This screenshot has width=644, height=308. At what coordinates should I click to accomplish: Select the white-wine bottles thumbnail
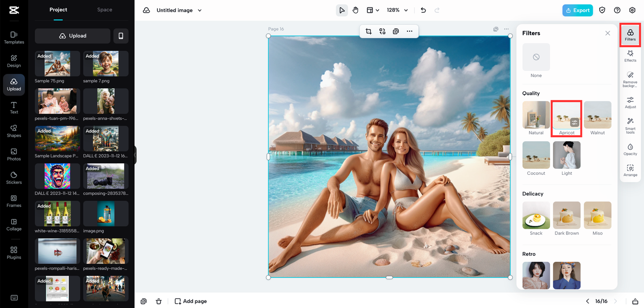(x=57, y=214)
